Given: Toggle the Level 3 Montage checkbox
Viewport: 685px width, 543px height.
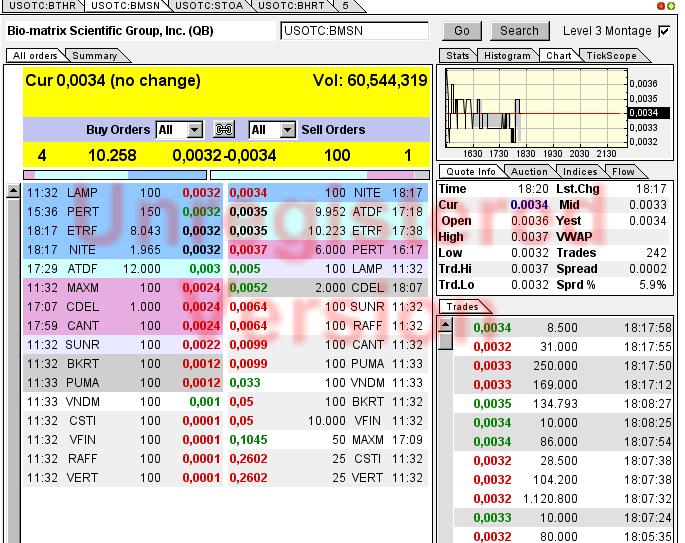Looking at the screenshot, I should point(664,31).
